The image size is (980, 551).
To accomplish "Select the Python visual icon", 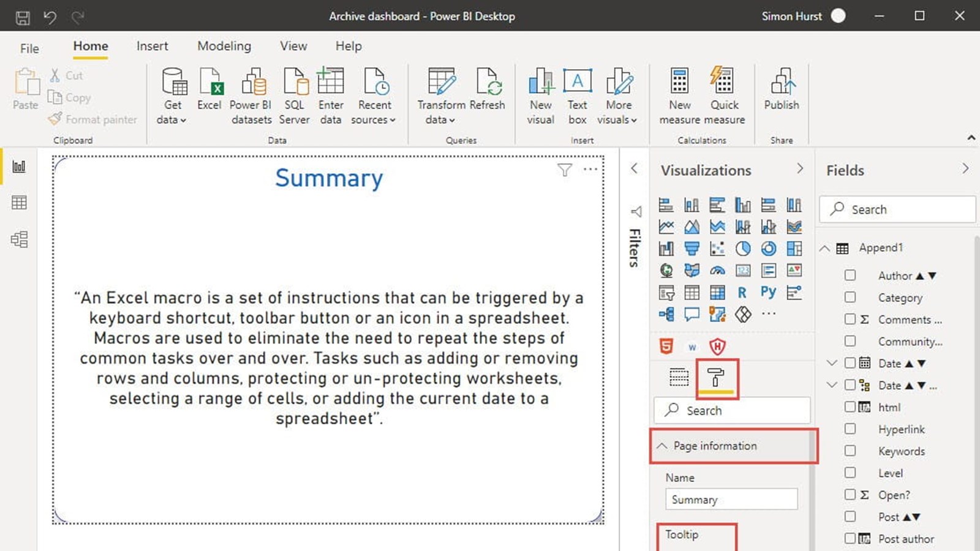I will click(x=768, y=293).
